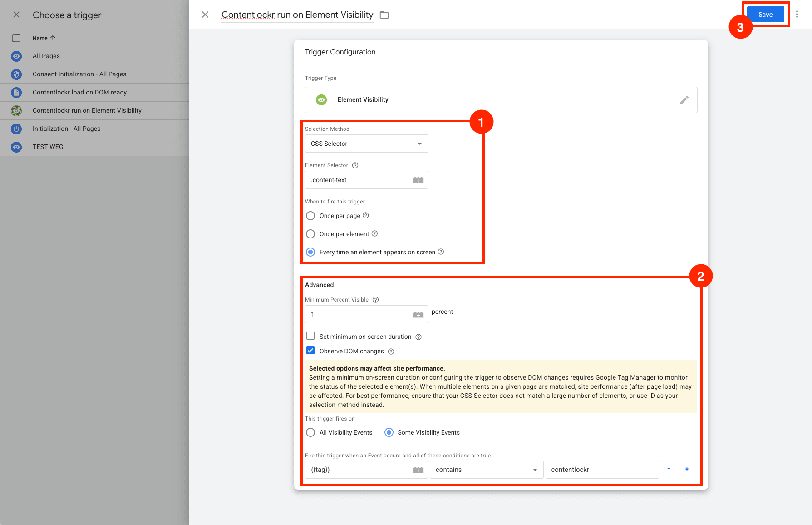The image size is (812, 525).
Task: Enable Set minimum on-screen duration
Action: pos(310,336)
